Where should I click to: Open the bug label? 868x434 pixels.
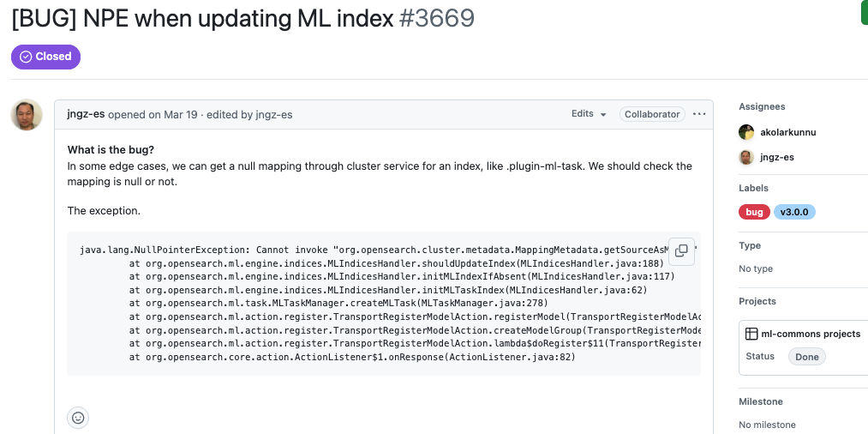coord(754,212)
